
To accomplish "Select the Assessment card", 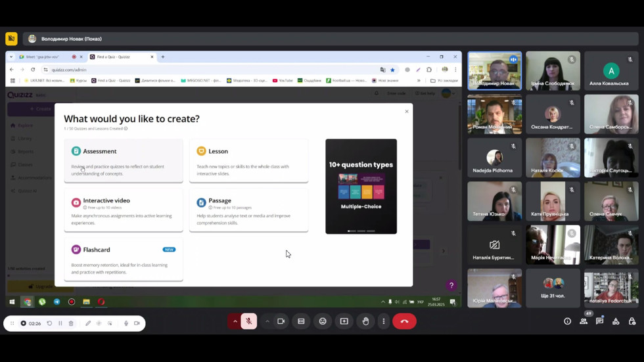I will [124, 161].
